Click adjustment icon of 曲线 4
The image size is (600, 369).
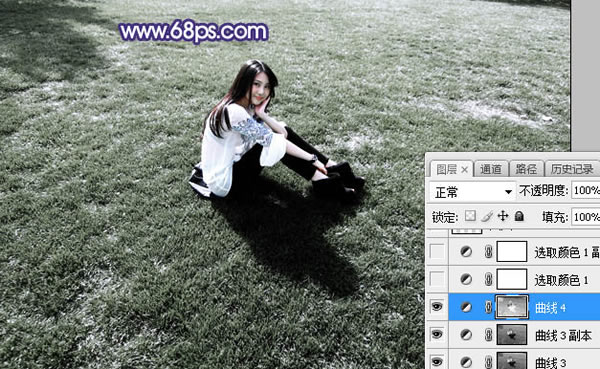466,307
